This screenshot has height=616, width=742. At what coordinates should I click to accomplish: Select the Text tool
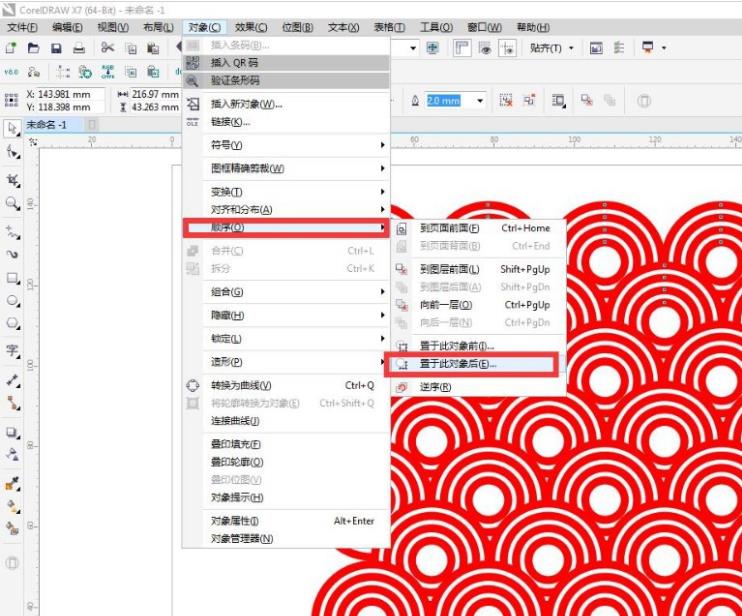click(x=12, y=351)
